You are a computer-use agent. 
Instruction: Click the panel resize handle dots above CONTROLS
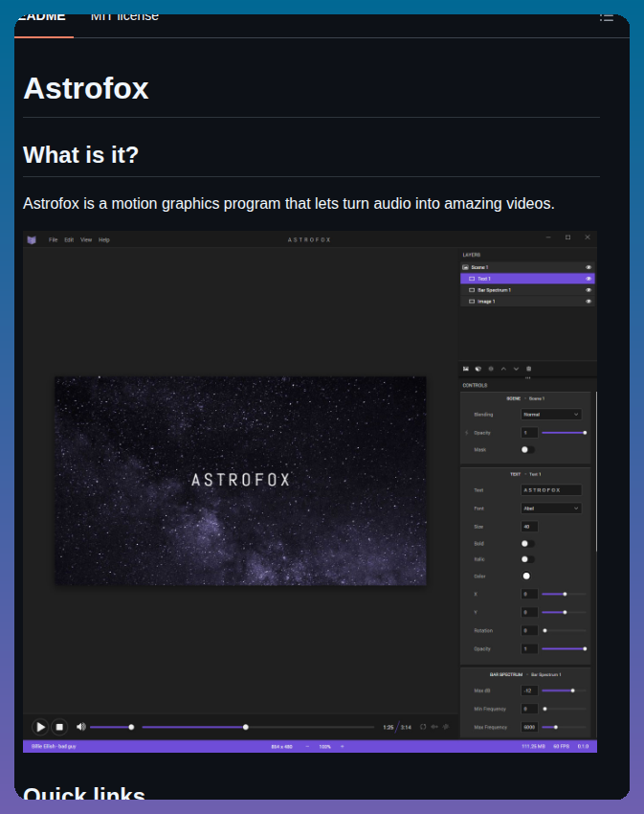(x=528, y=378)
